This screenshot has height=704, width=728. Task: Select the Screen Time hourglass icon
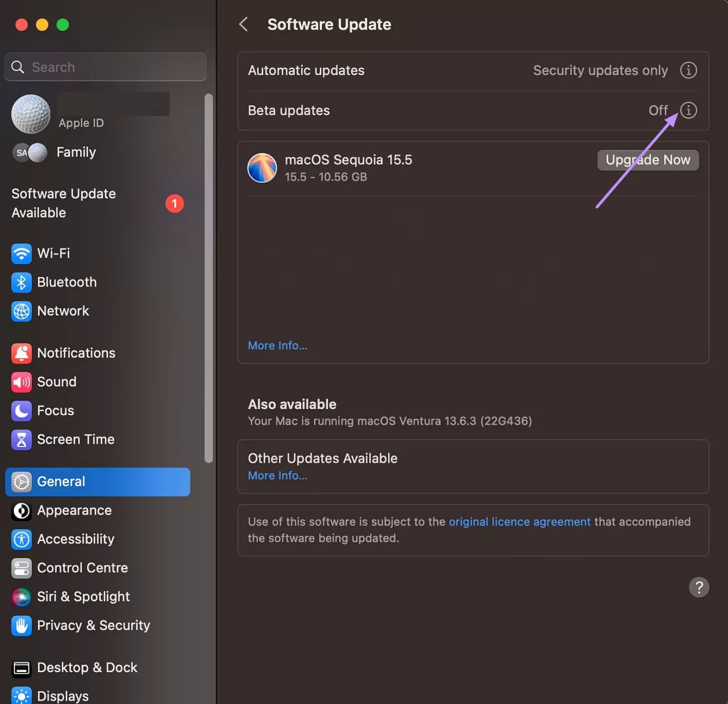click(x=21, y=440)
